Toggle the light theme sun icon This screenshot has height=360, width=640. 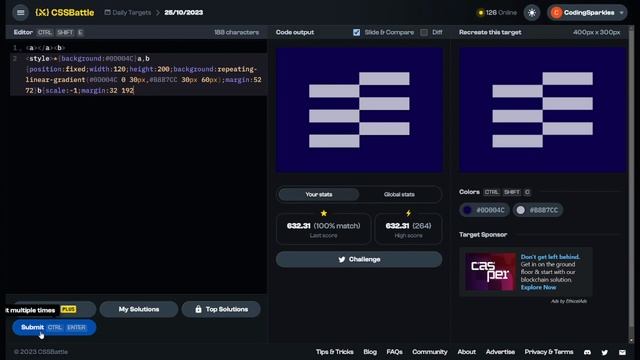click(532, 13)
